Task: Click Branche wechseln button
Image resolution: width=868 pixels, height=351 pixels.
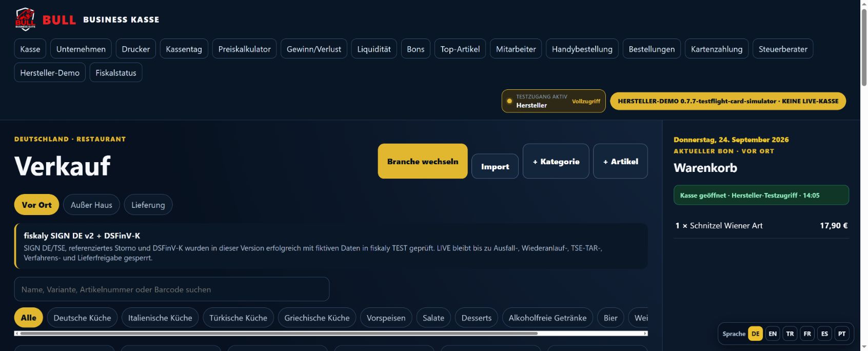Action: click(x=423, y=161)
